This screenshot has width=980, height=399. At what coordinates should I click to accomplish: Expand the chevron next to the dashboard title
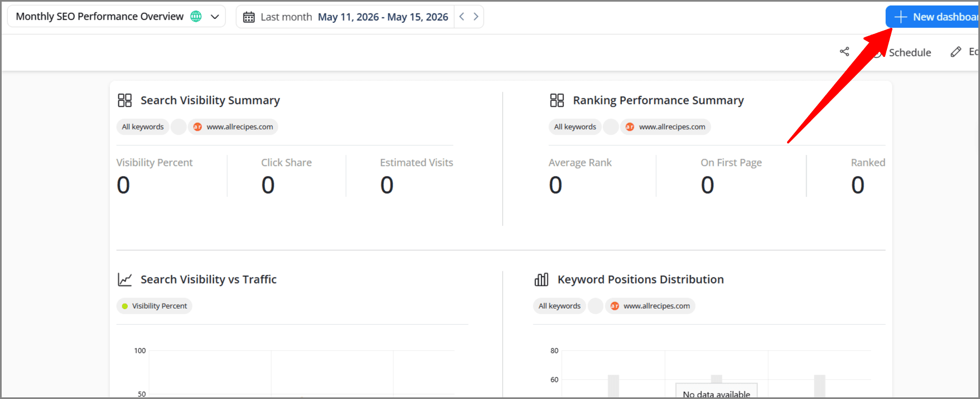tap(215, 17)
